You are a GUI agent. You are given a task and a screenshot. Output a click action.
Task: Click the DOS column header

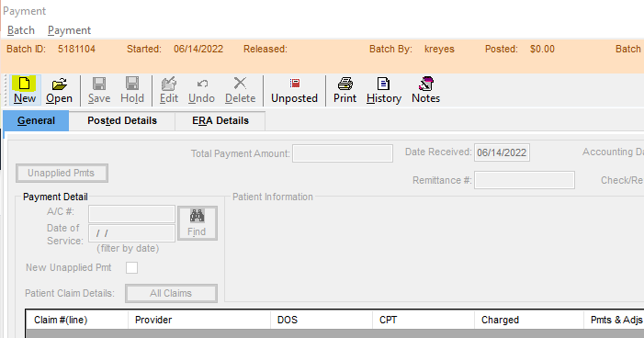click(322, 320)
